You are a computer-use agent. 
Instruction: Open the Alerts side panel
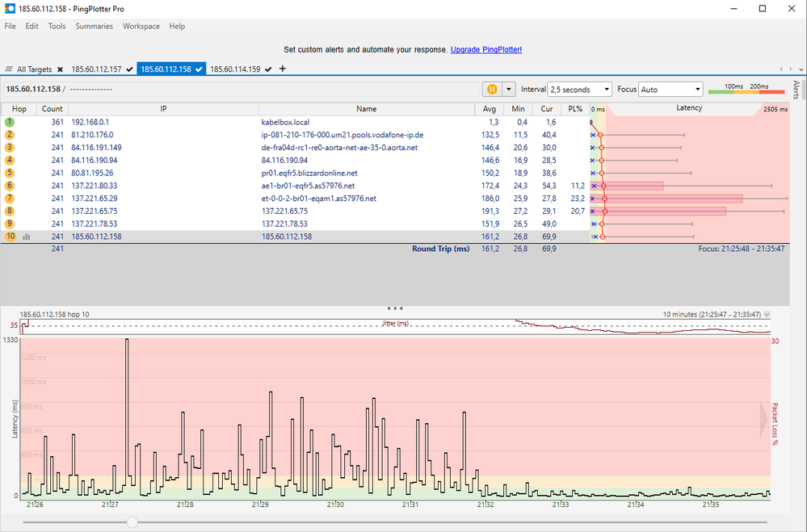pos(796,90)
